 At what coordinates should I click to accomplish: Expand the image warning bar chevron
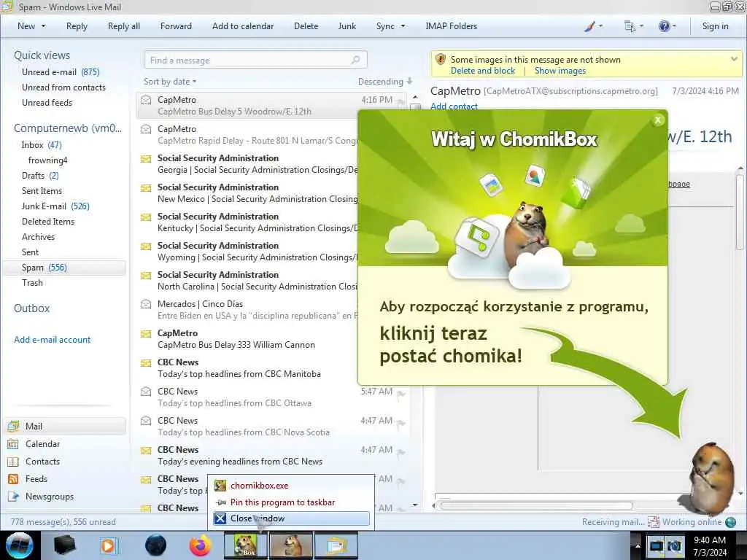click(734, 59)
